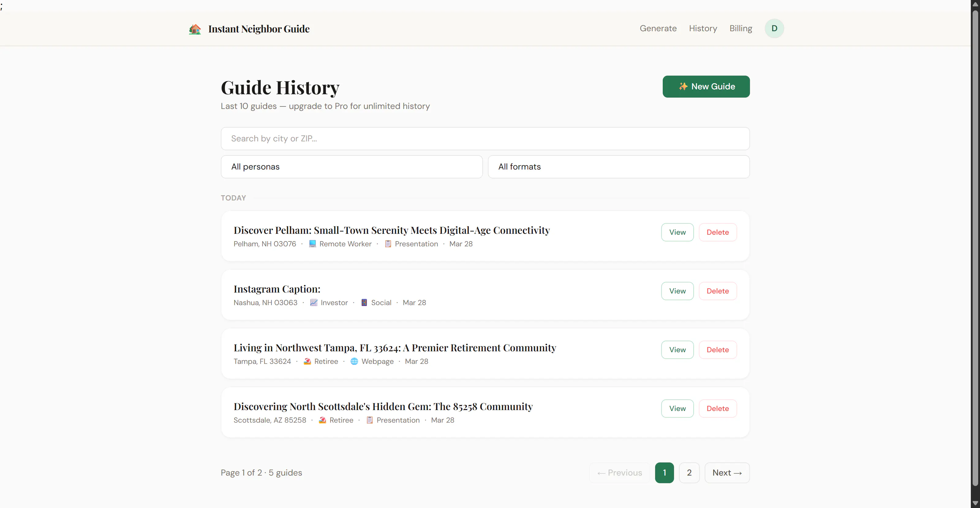
Task: Delete the Discover Pelham guide
Action: click(x=718, y=232)
